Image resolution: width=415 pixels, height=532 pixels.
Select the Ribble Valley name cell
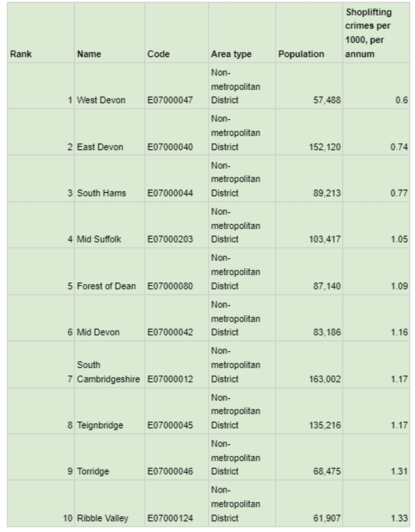point(102,518)
